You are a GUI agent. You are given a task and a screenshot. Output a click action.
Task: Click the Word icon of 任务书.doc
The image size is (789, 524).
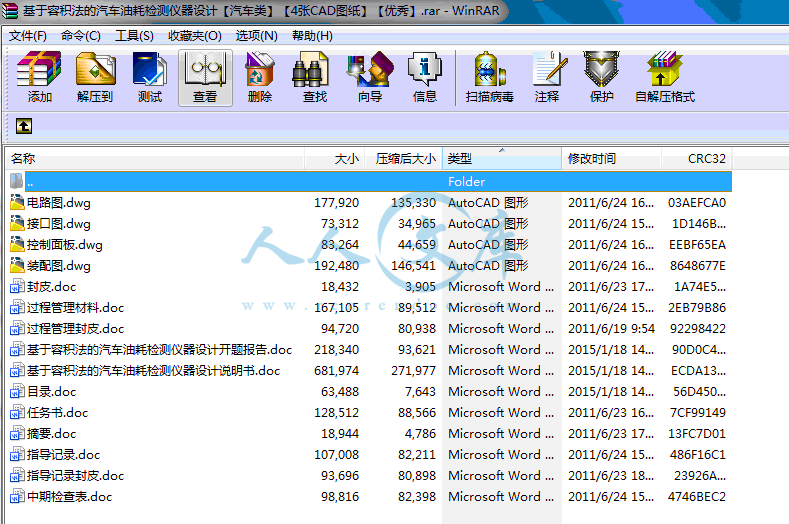click(x=17, y=412)
